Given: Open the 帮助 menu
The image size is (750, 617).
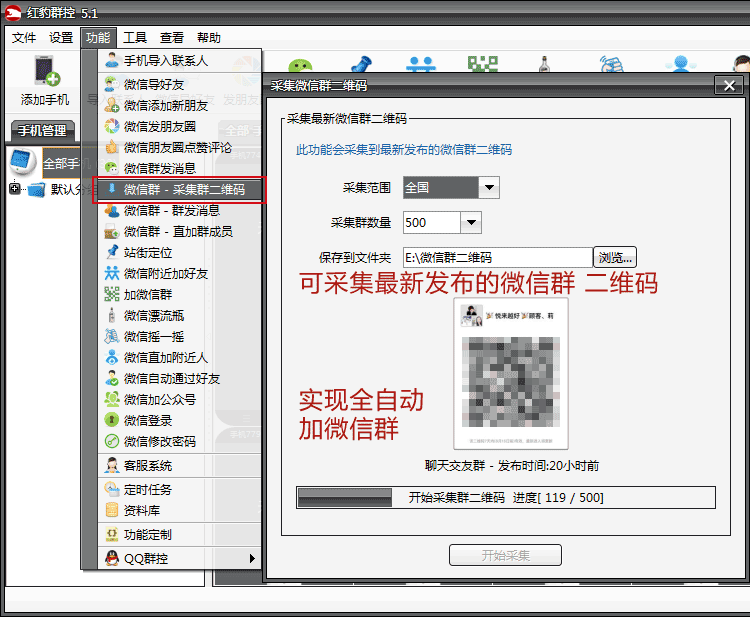Looking at the screenshot, I should [x=209, y=38].
